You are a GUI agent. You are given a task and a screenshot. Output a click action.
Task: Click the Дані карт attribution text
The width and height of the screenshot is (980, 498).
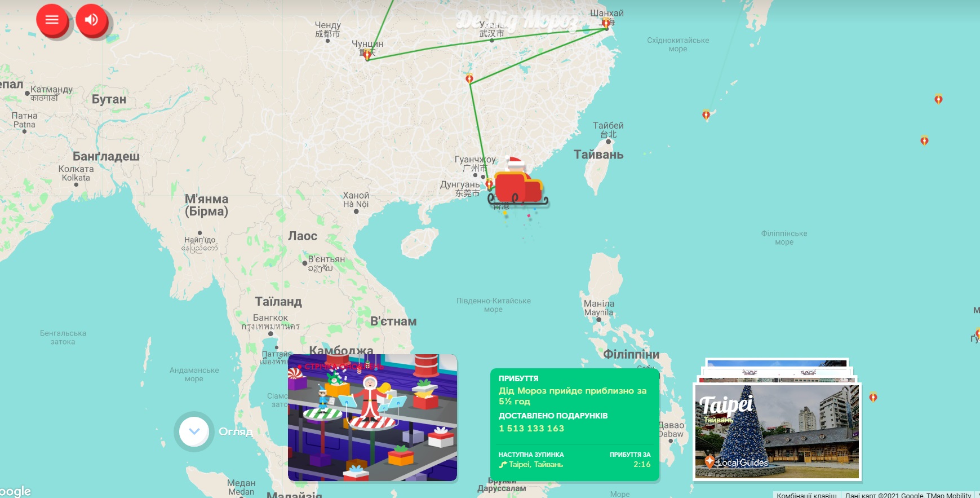point(907,495)
